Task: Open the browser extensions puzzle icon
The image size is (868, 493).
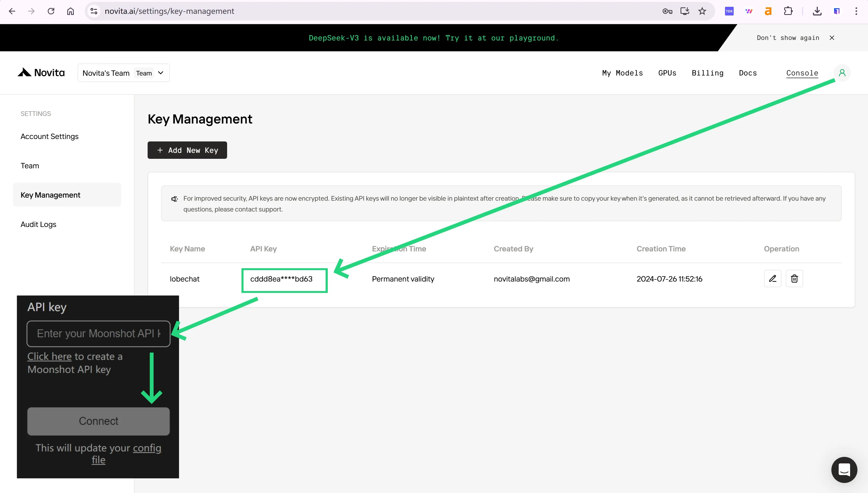Action: coord(788,11)
